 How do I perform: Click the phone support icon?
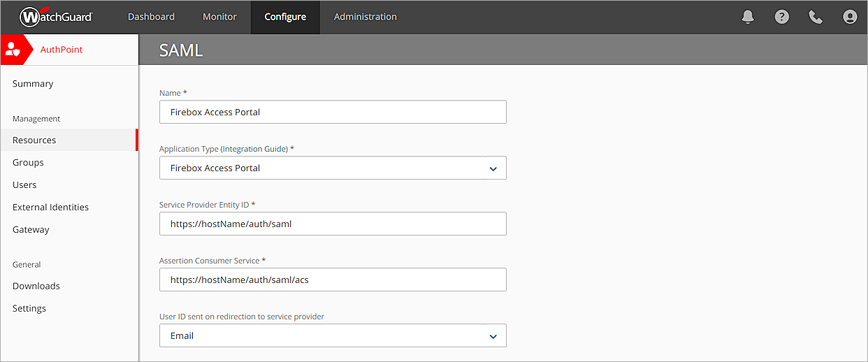(816, 17)
